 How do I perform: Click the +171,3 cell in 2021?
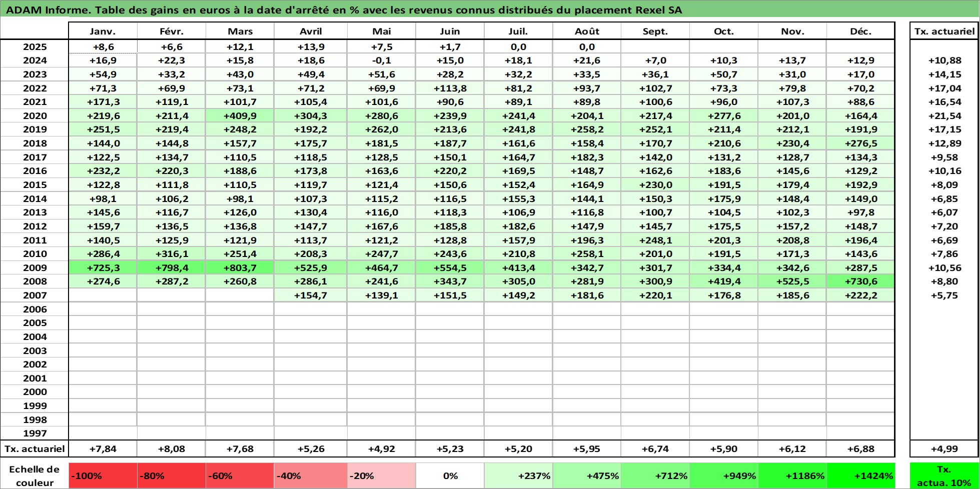[103, 101]
